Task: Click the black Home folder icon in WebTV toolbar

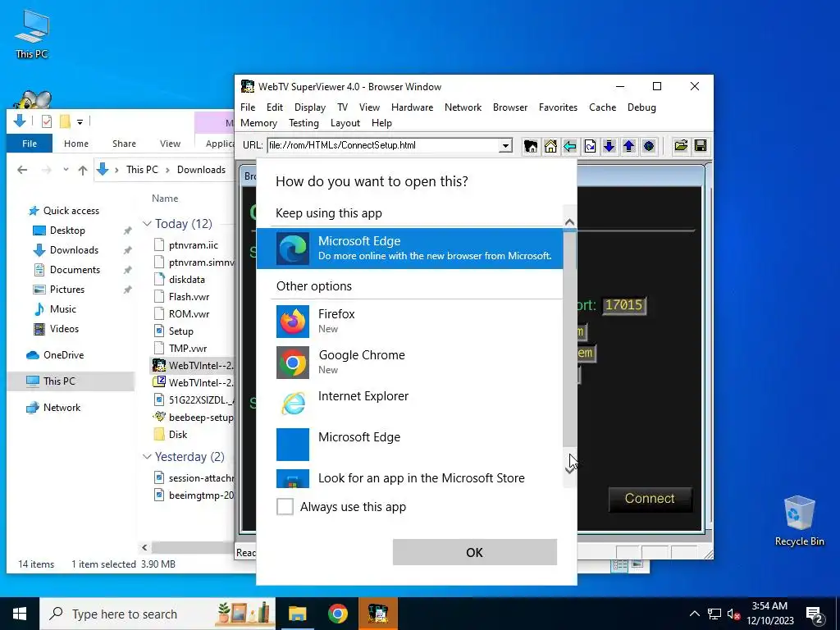Action: [x=531, y=146]
